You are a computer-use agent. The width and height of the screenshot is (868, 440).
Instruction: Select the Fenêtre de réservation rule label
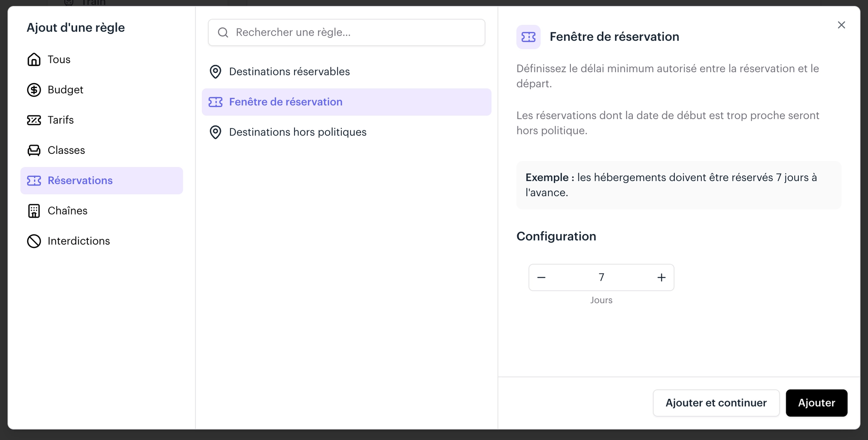[286, 102]
